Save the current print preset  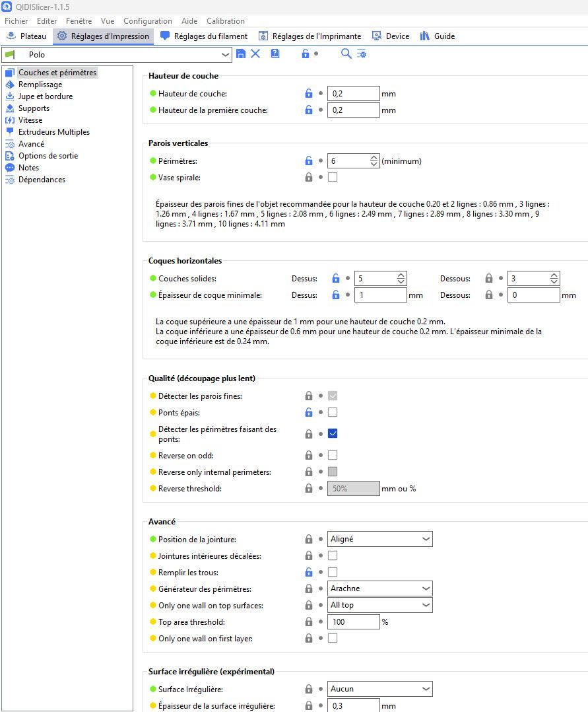click(x=241, y=53)
